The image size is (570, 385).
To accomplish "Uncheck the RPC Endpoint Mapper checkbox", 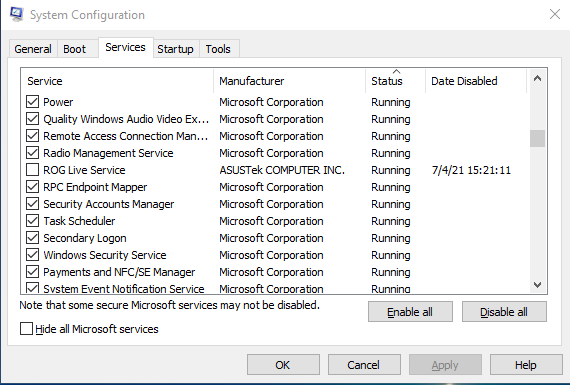I will (x=32, y=187).
